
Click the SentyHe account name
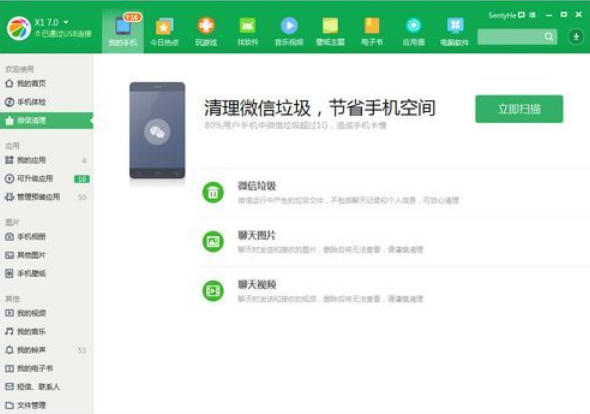coord(502,15)
